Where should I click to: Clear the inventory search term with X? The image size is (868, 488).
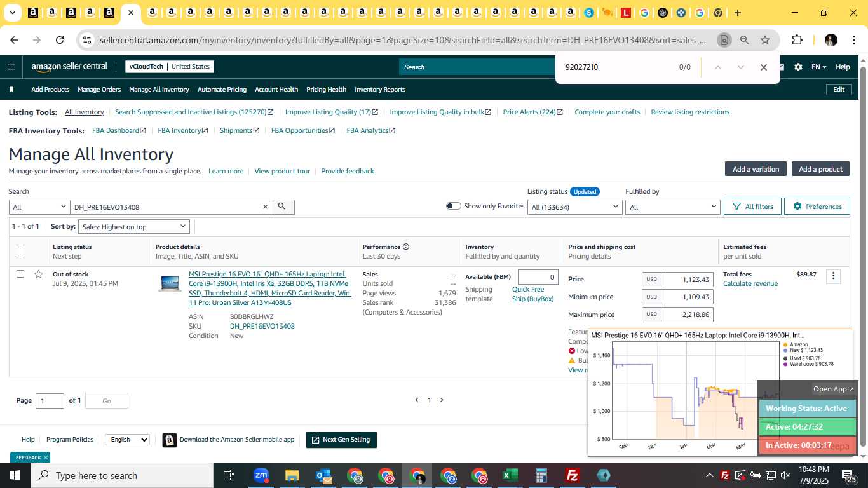point(266,207)
